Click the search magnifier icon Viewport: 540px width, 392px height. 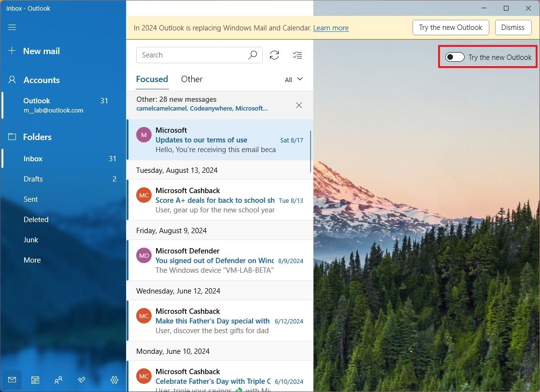click(252, 55)
